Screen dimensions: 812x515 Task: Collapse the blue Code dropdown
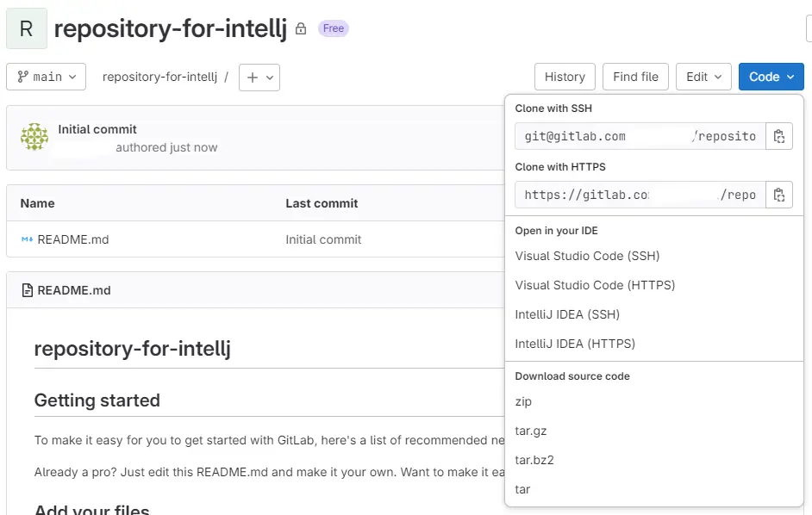(771, 77)
